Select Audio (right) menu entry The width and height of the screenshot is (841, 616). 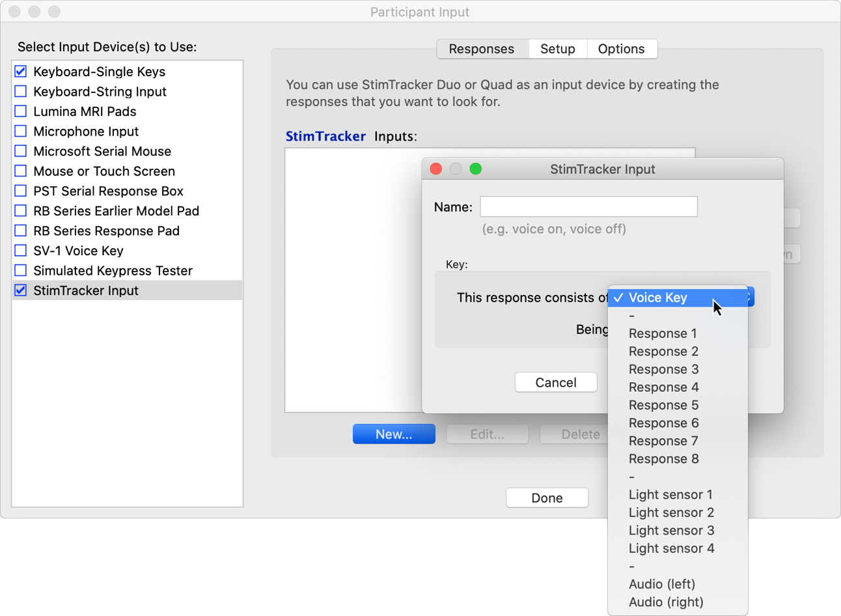(x=666, y=602)
